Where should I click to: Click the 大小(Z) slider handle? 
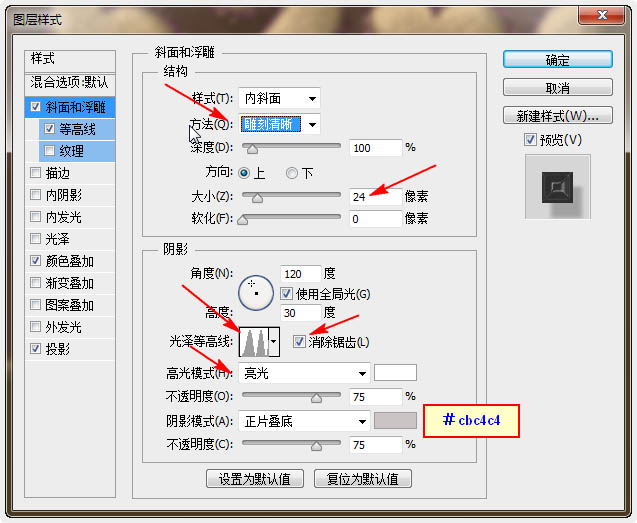pos(257,198)
